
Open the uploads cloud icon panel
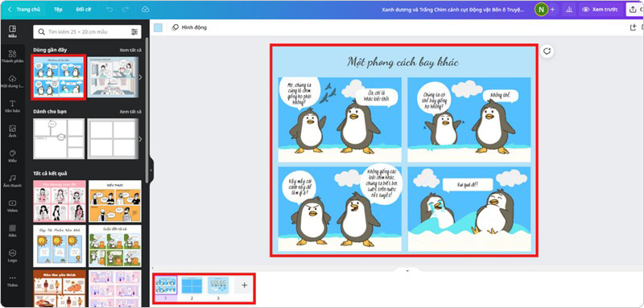(12, 80)
